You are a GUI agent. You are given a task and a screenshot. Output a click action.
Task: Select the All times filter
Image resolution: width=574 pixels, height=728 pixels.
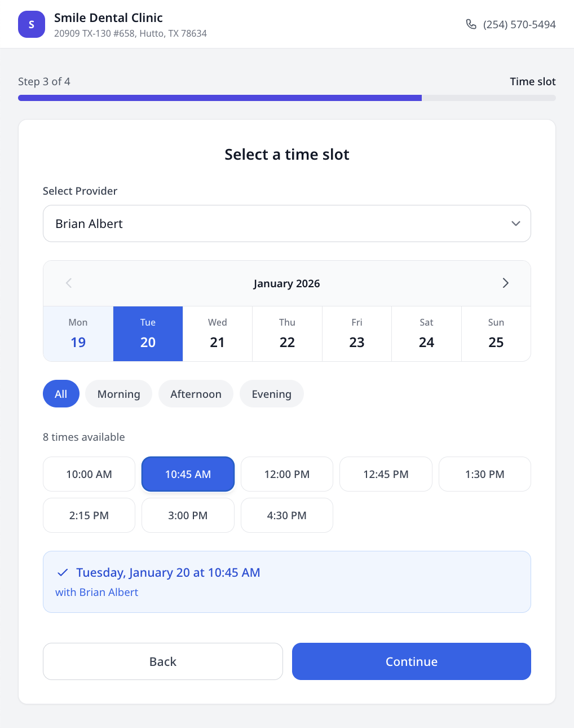tap(61, 393)
